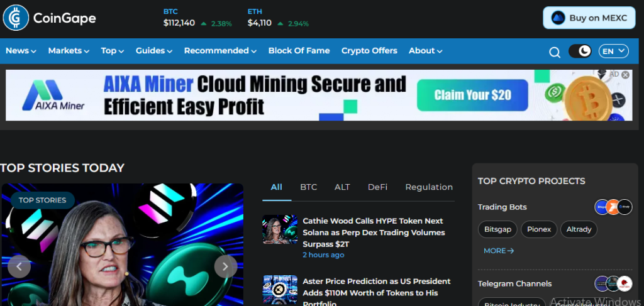The width and height of the screenshot is (644, 306).
Task: Select the Pionex trading bot chip
Action: 538,229
